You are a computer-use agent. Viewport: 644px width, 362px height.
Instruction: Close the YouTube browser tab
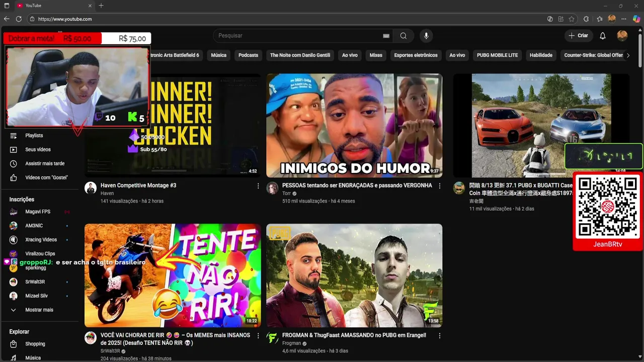pos(91,6)
